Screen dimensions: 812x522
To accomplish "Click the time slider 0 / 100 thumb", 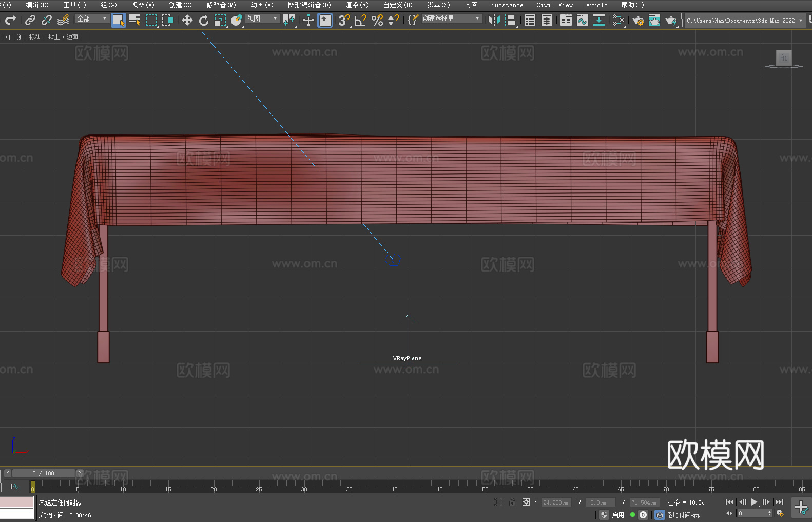I will pyautogui.click(x=44, y=473).
